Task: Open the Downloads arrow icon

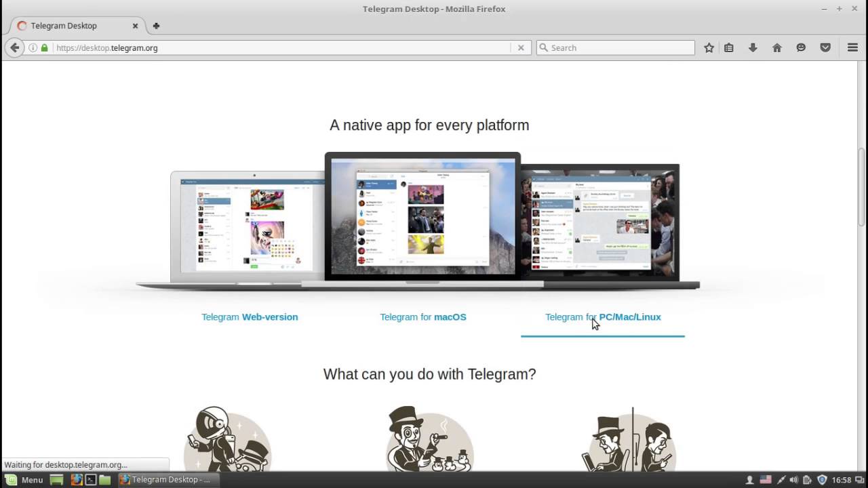Action: tap(753, 47)
